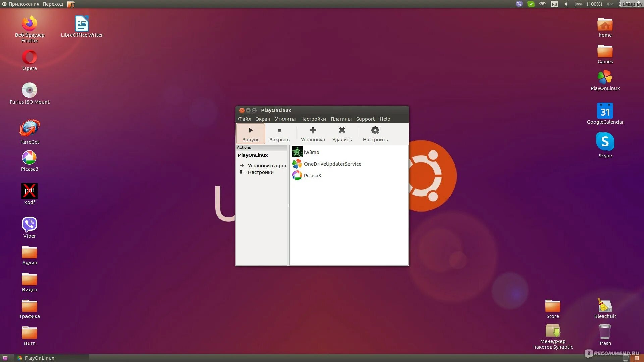
Task: Click the Установка plus toolbar button
Action: click(313, 134)
